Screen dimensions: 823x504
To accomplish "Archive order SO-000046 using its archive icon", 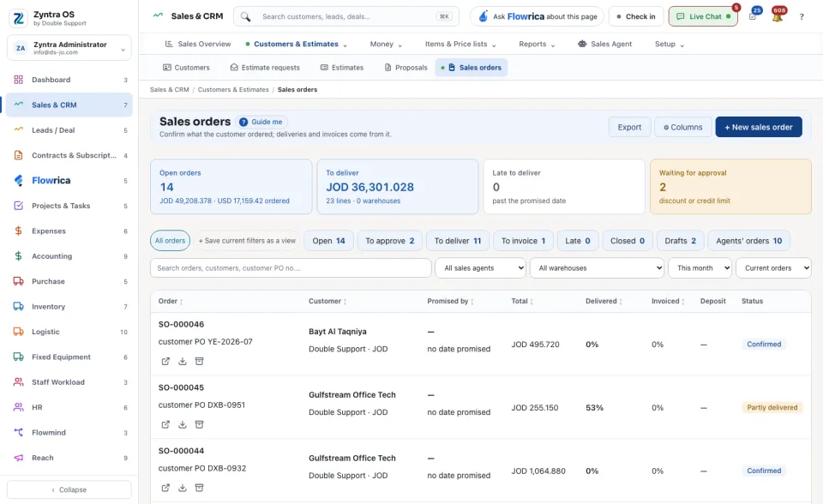I will click(200, 361).
